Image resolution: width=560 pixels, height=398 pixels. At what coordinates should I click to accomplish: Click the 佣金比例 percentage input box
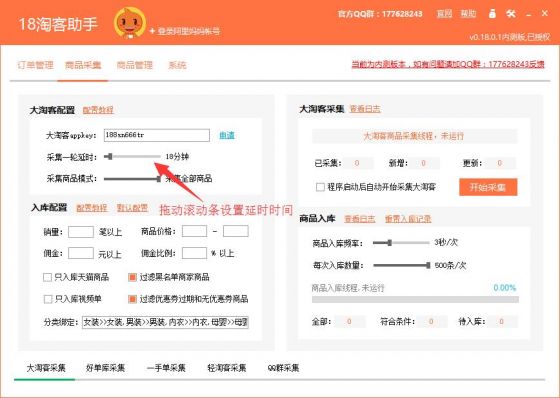tap(194, 253)
